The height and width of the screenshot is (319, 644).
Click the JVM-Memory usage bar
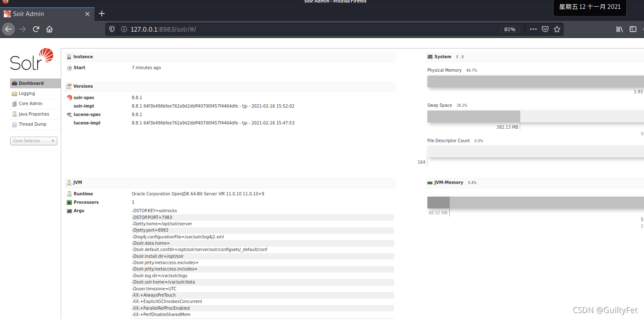535,203
